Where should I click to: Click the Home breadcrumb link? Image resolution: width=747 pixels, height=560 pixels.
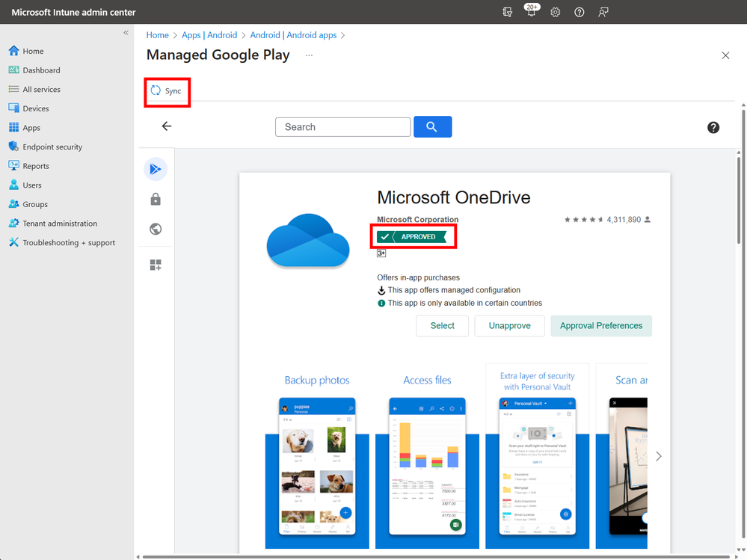point(157,34)
